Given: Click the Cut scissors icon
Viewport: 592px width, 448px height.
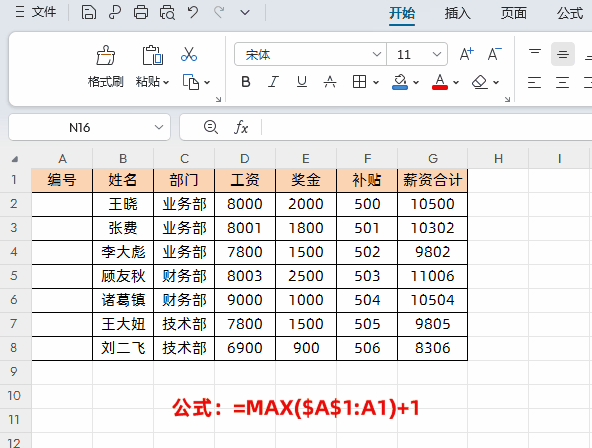Looking at the screenshot, I should 189,54.
